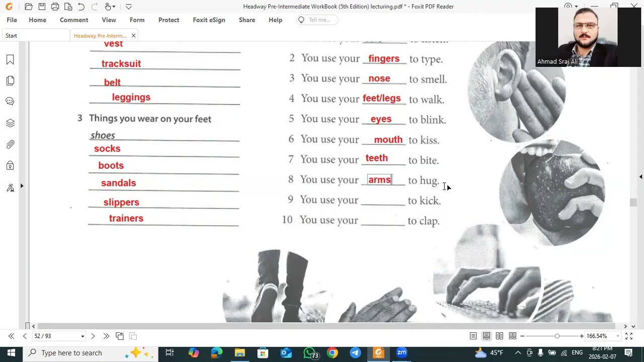Save the document via floppy icon
This screenshot has width=644, height=362.
(42, 7)
